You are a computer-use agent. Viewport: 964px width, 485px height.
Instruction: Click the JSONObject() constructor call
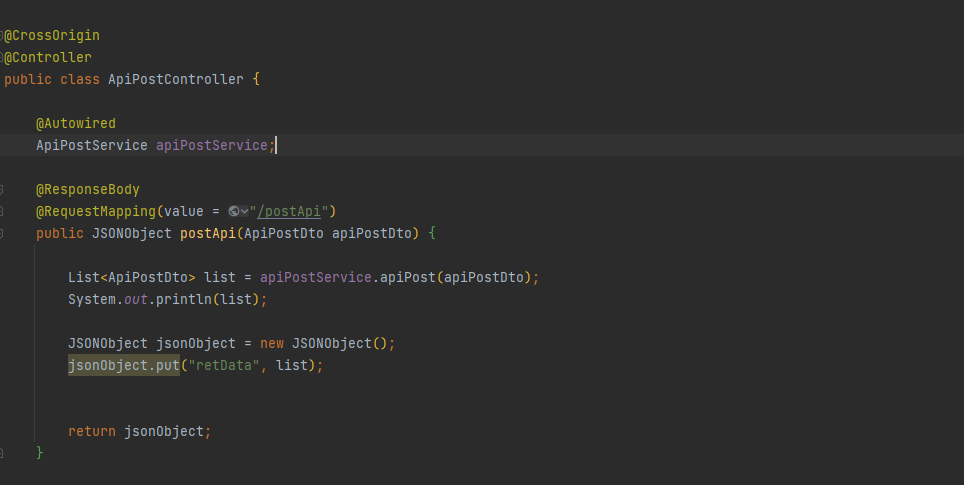[x=340, y=344]
